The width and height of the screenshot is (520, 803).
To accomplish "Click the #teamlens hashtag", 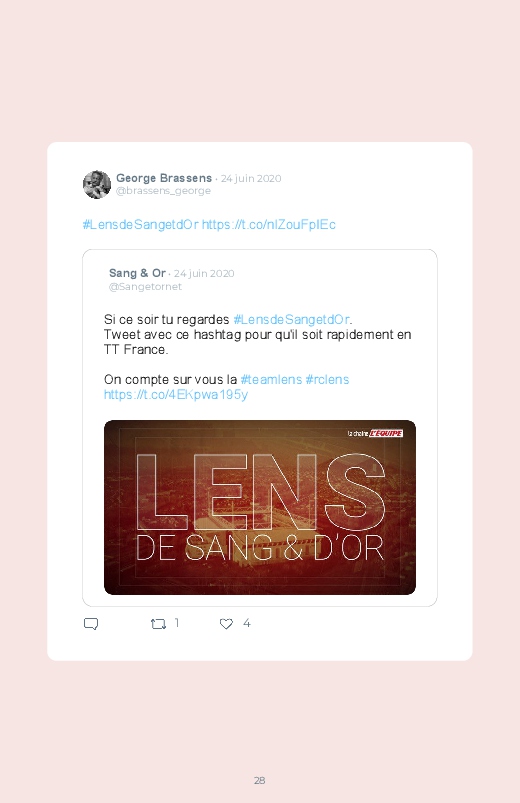I will point(271,379).
